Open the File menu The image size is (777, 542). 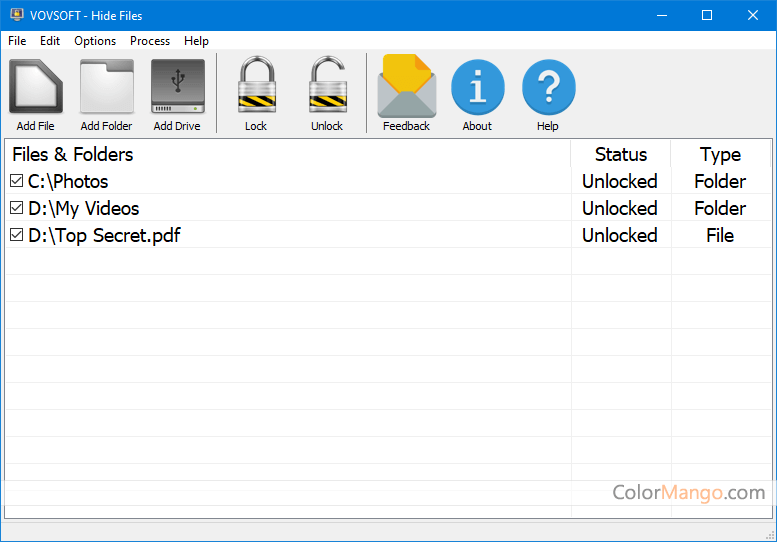17,41
